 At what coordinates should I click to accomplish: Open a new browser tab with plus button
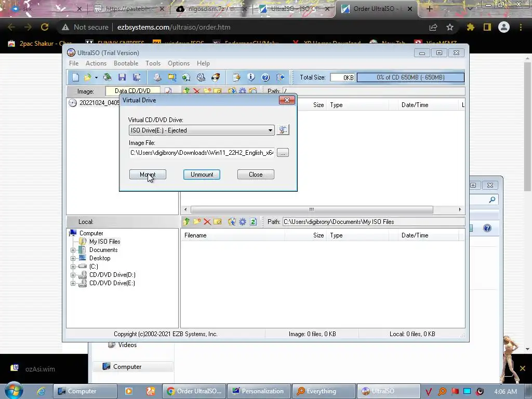[x=429, y=9]
